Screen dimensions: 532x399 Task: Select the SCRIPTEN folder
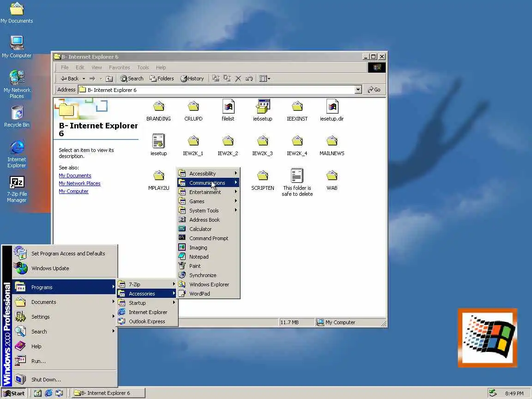coord(263,176)
